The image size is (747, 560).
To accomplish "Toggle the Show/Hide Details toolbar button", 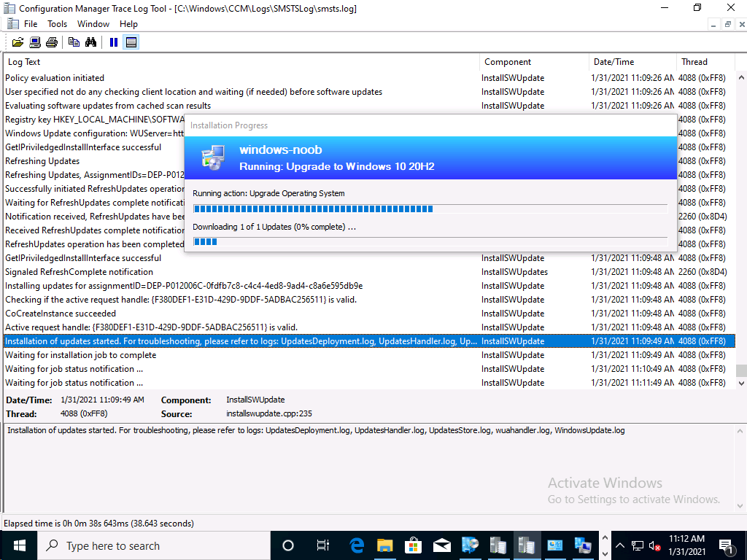I will [x=131, y=42].
